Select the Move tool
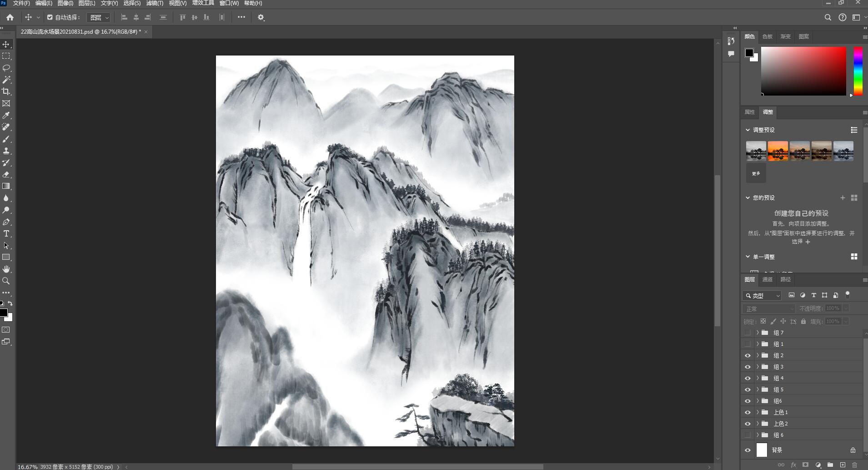This screenshot has width=868, height=470. 6,44
